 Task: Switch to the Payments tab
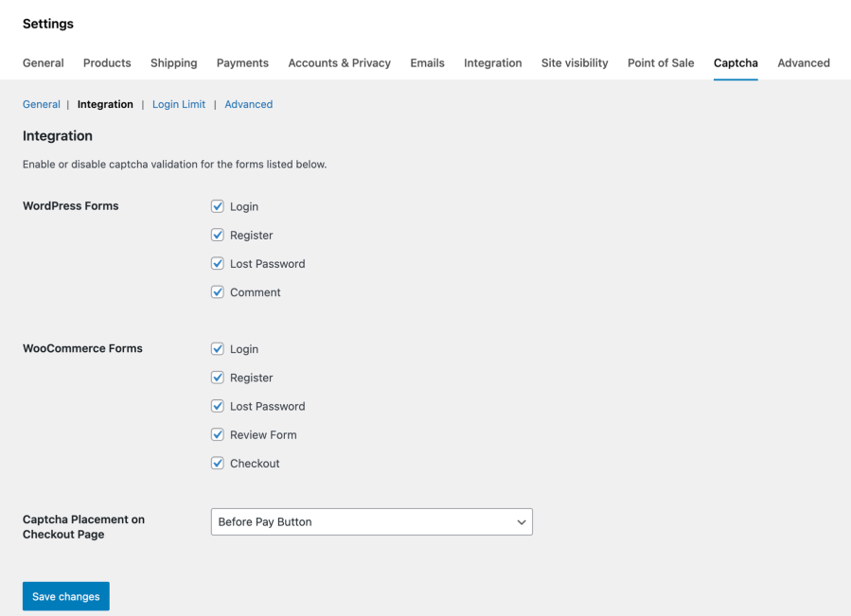pyautogui.click(x=242, y=62)
